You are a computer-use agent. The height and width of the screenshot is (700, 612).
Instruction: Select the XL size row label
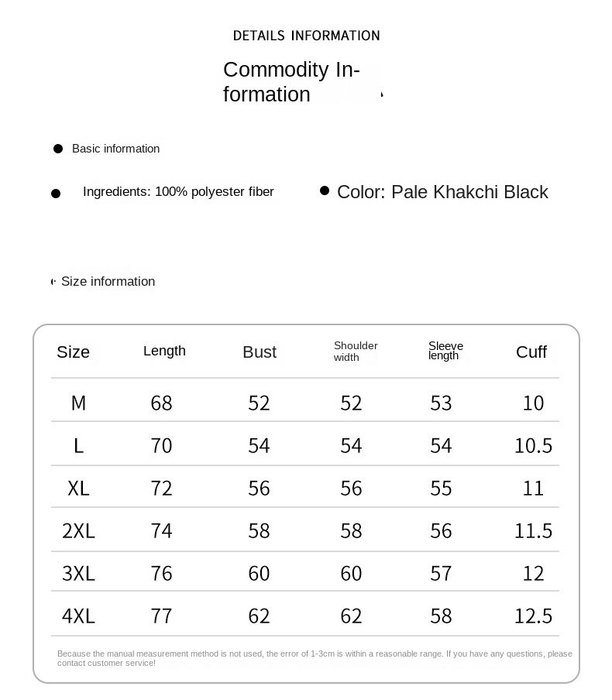point(78,489)
